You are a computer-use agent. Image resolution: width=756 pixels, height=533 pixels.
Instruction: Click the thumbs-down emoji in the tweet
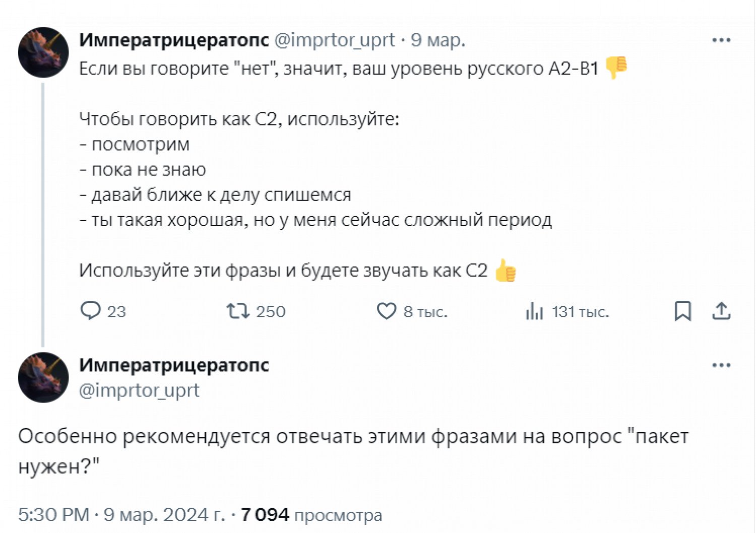click(616, 68)
